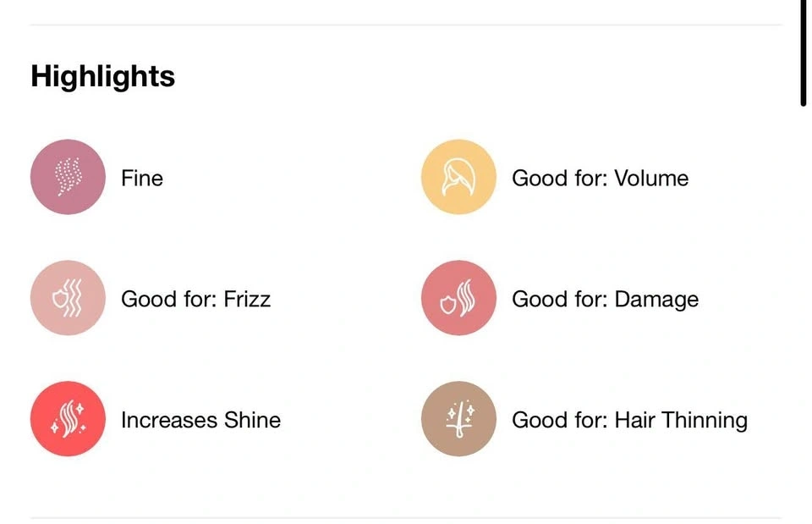Click the divider line below the highlights list
812x524 pixels.
[x=406, y=517]
